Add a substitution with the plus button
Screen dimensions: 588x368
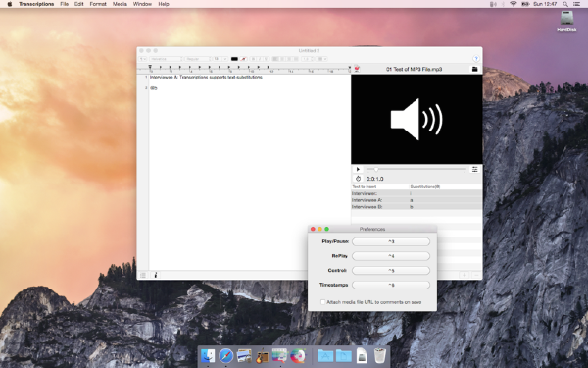465,275
